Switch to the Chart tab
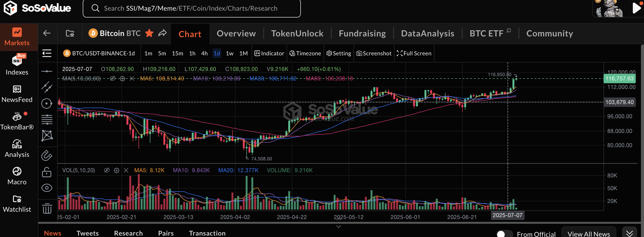 pyautogui.click(x=190, y=34)
